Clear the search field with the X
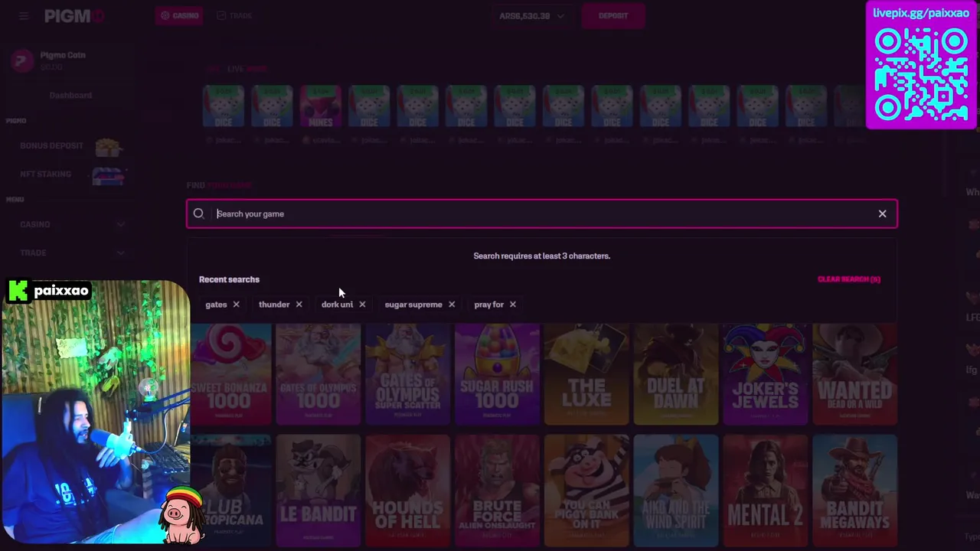The image size is (980, 551). 882,214
